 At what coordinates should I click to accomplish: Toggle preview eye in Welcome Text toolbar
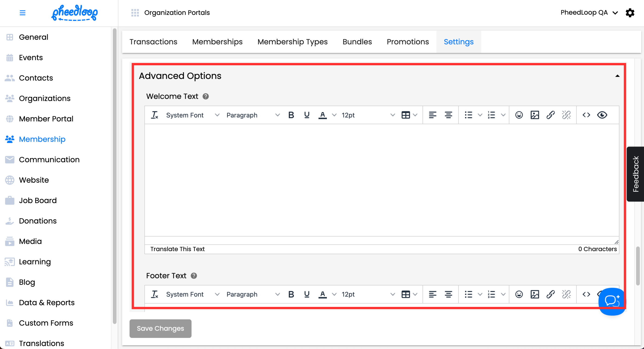point(602,115)
